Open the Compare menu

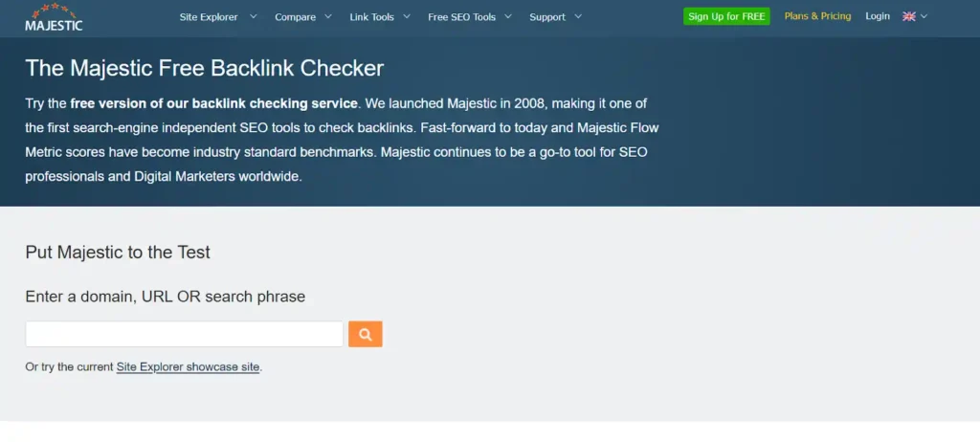coord(295,17)
